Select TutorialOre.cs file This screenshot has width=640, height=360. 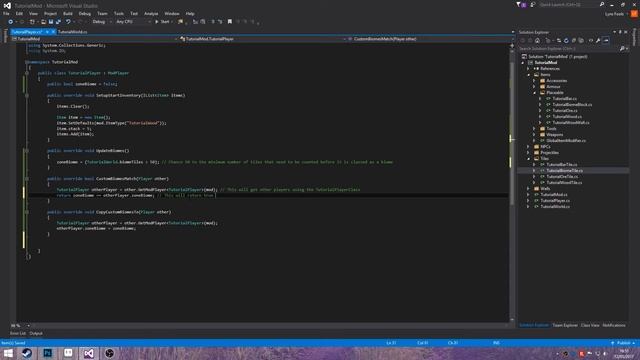pos(565,111)
